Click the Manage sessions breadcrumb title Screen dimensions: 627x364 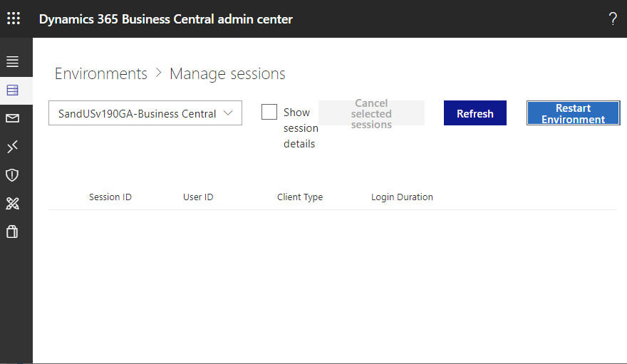pos(227,74)
